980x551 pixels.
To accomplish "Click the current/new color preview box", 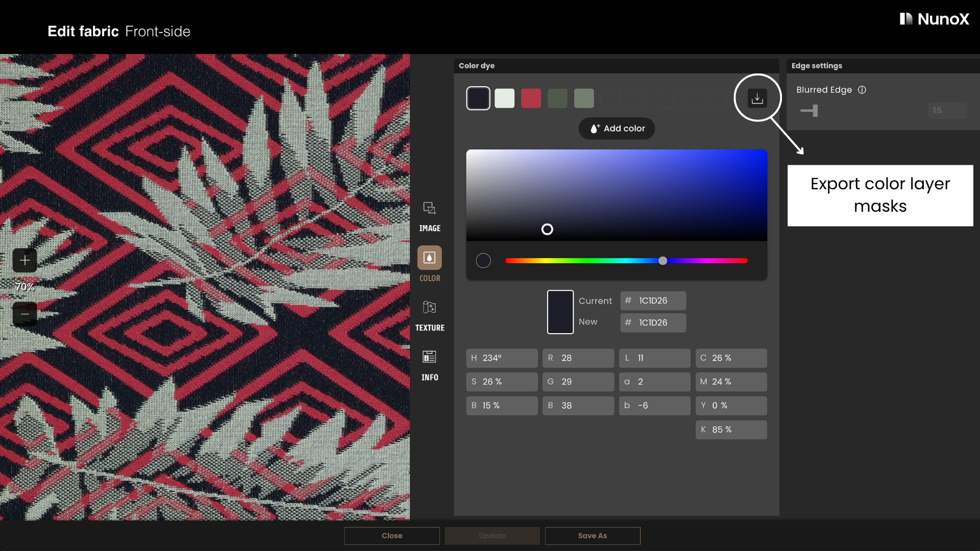I will click(x=560, y=312).
